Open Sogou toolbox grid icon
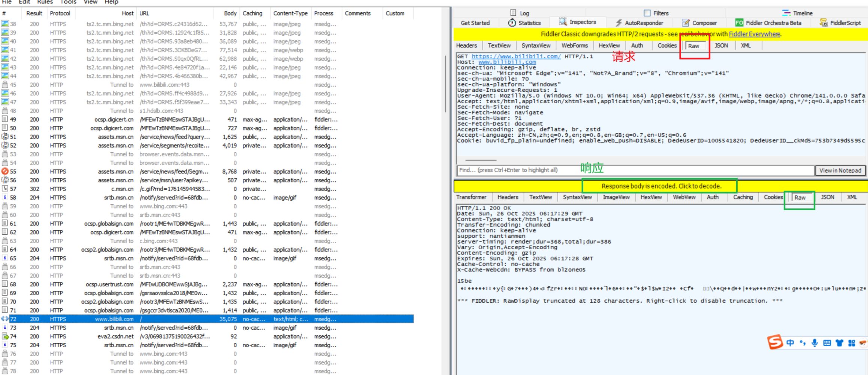Screen dimensions: 868x375 tap(852, 343)
